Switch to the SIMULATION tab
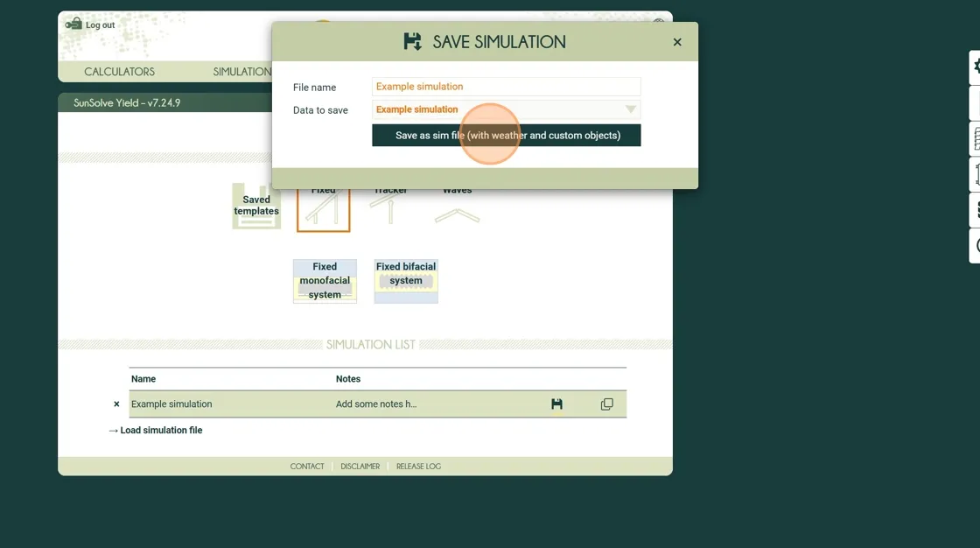 pos(242,72)
